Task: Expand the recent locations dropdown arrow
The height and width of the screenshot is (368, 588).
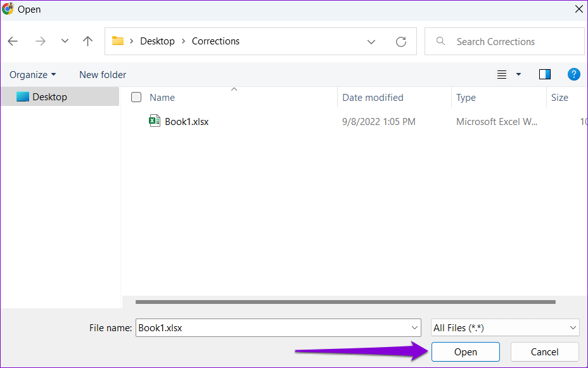Action: click(65, 41)
